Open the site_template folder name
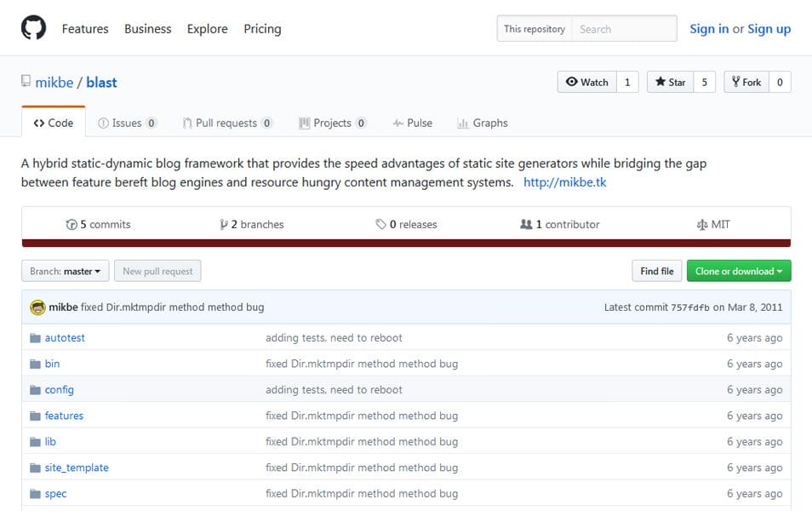This screenshot has height=511, width=812. click(77, 468)
